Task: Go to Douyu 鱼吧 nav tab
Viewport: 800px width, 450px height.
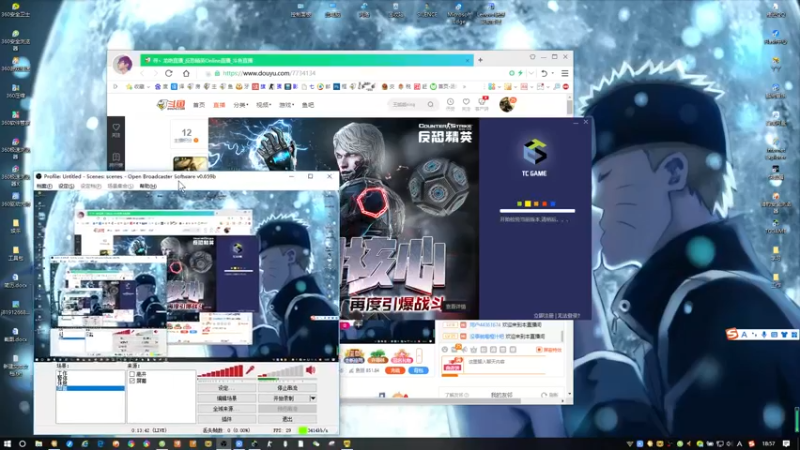Action: click(308, 105)
